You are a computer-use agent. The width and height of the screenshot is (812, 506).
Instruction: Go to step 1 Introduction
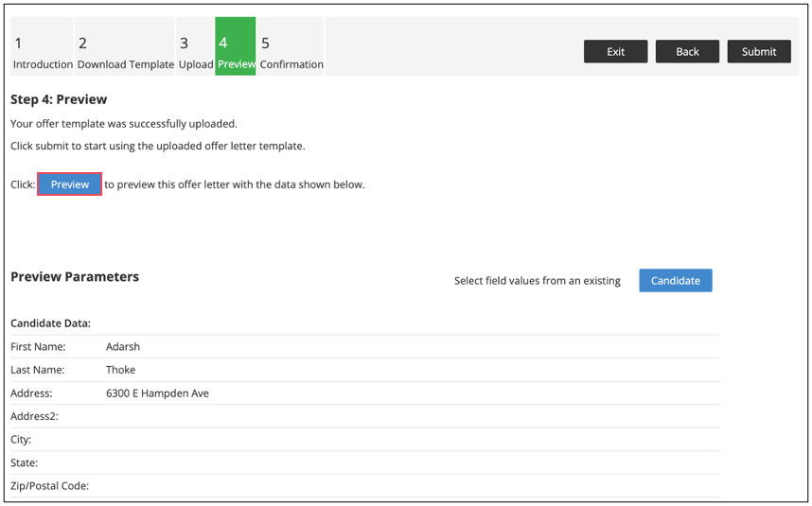coord(42,46)
